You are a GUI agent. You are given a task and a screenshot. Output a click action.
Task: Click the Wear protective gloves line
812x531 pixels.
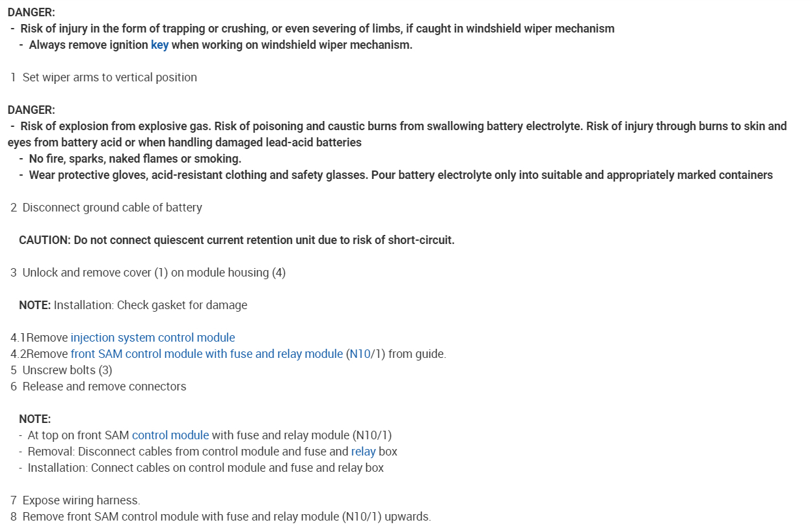[x=400, y=175]
